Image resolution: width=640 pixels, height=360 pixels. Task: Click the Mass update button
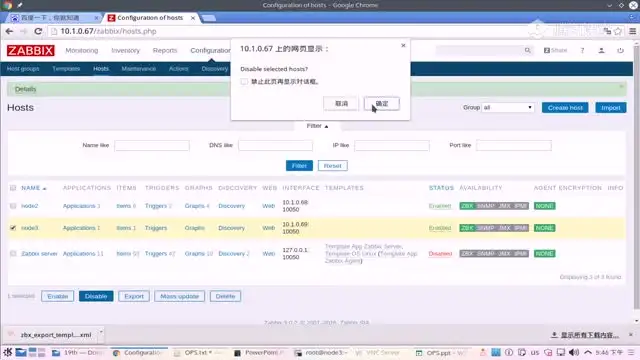(180, 296)
